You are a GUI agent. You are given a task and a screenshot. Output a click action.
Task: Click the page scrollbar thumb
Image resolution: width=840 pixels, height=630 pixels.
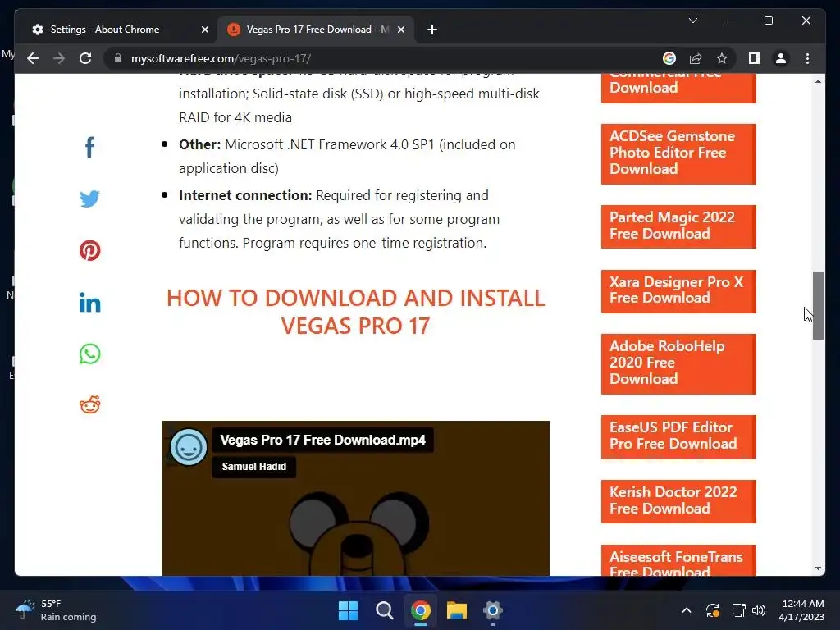coord(818,305)
